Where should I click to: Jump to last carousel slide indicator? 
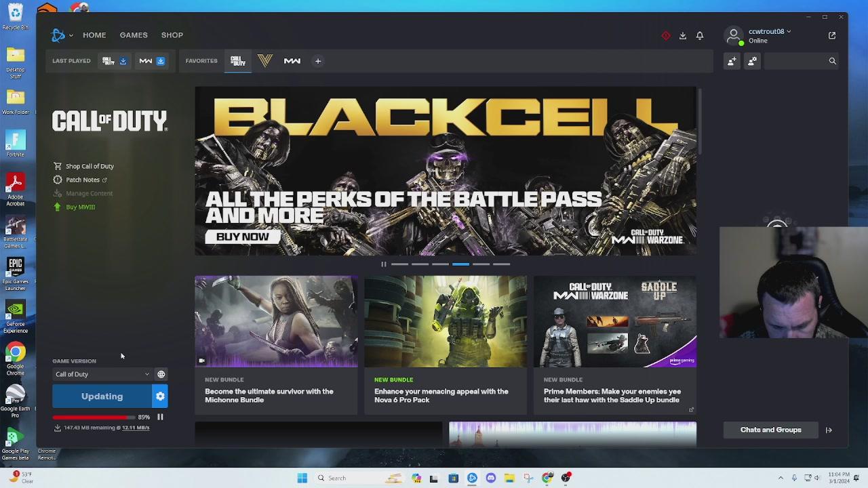point(501,264)
